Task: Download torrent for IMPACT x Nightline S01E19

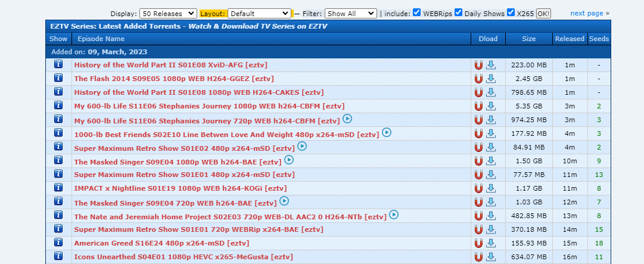Action: pos(491,188)
